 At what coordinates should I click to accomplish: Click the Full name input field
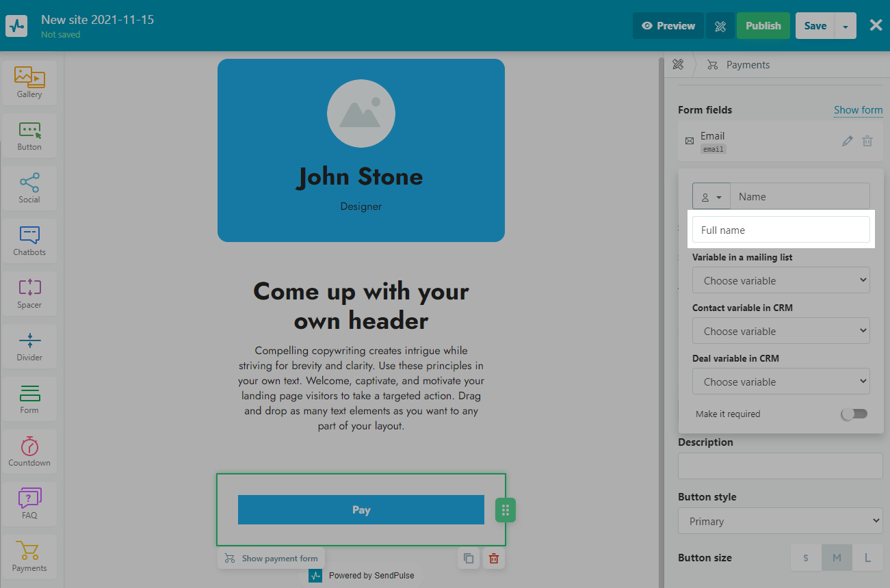[781, 230]
